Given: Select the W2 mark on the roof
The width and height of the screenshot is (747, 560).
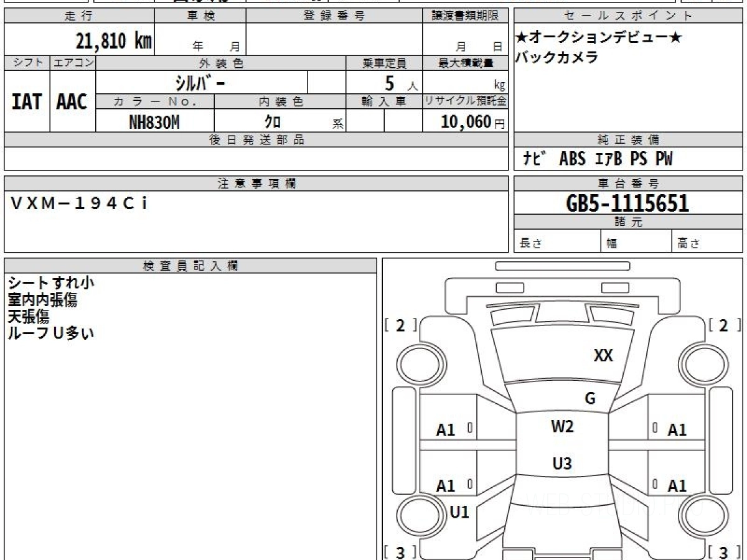Looking at the screenshot, I should [x=562, y=427].
